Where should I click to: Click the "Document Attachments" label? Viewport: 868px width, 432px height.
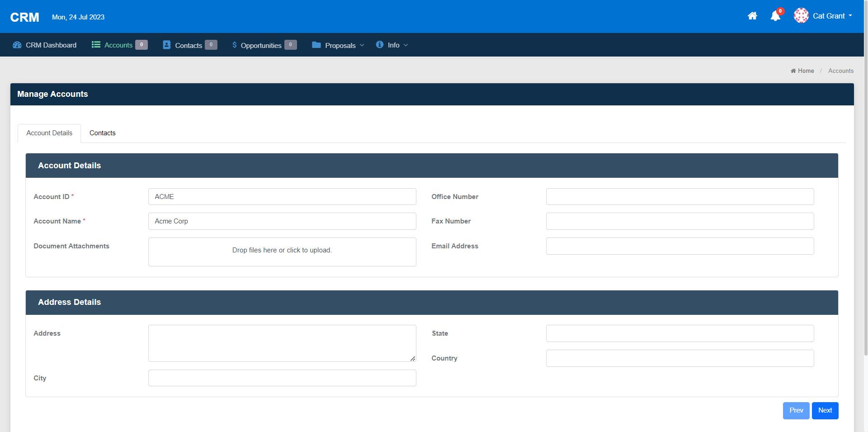pos(71,246)
